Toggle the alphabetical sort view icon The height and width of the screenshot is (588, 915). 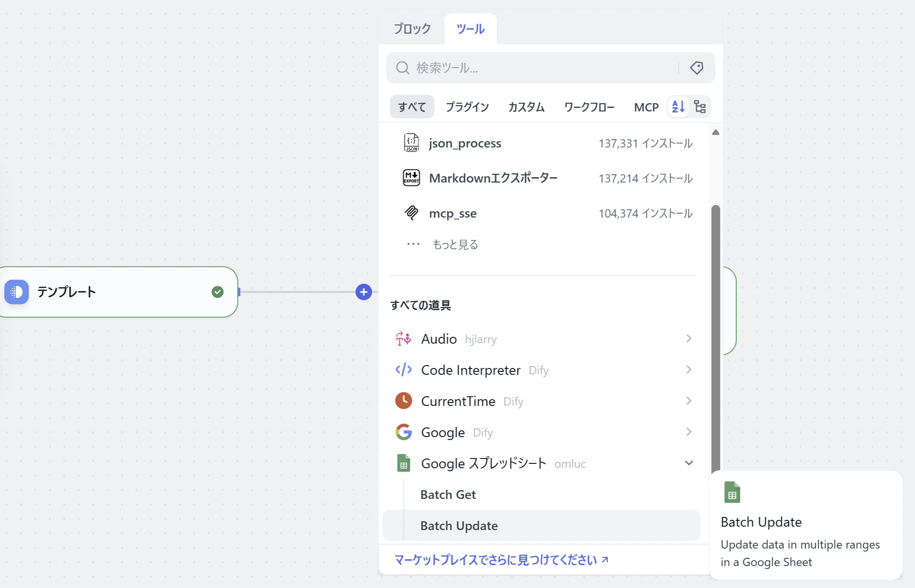click(x=678, y=107)
